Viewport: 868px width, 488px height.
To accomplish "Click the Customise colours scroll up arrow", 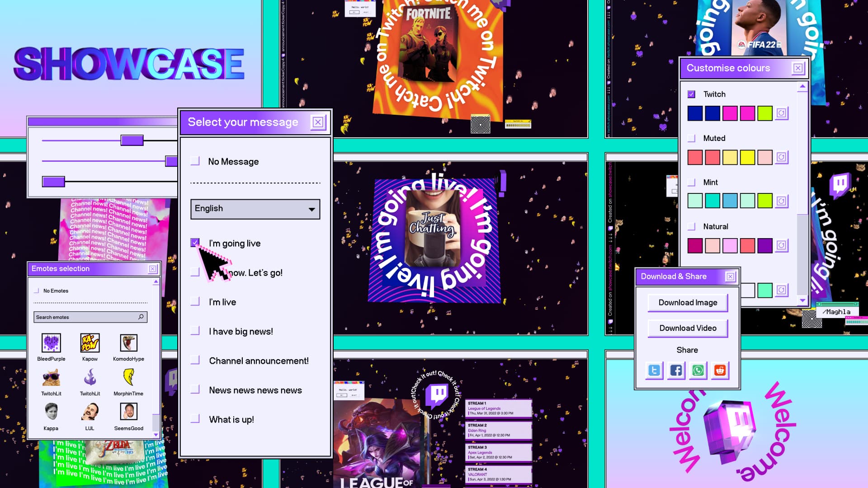I will (802, 86).
